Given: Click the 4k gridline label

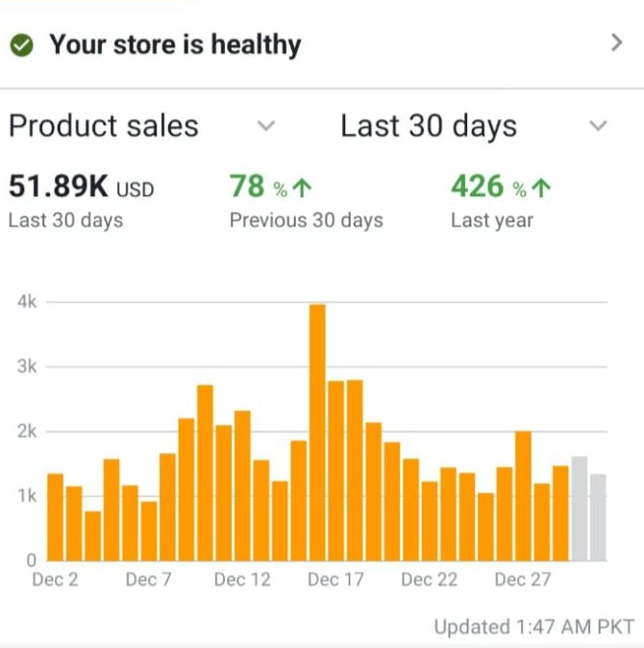Looking at the screenshot, I should click(27, 302).
